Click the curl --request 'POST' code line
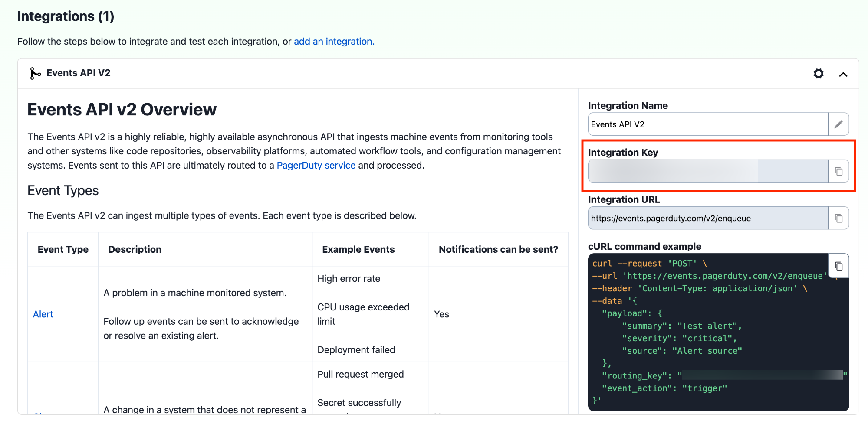Screen dimensions: 868x424 [x=650, y=264]
